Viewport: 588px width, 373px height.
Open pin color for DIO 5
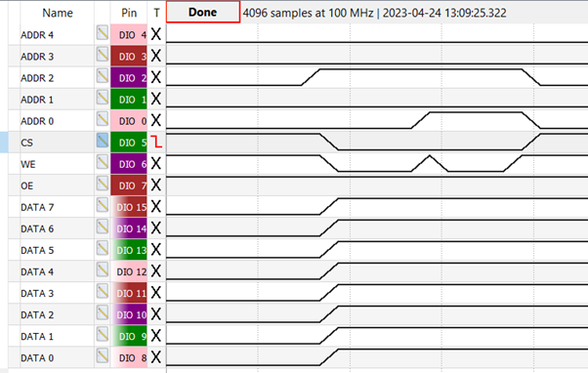(x=129, y=143)
